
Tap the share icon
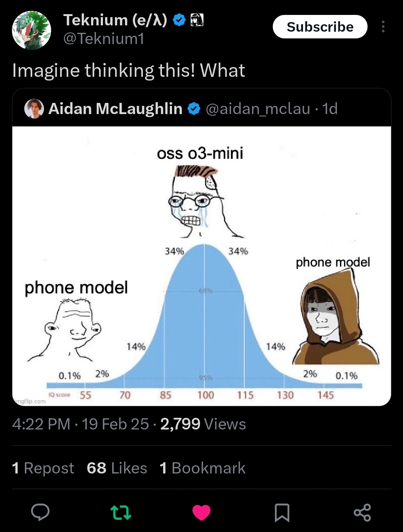(362, 512)
